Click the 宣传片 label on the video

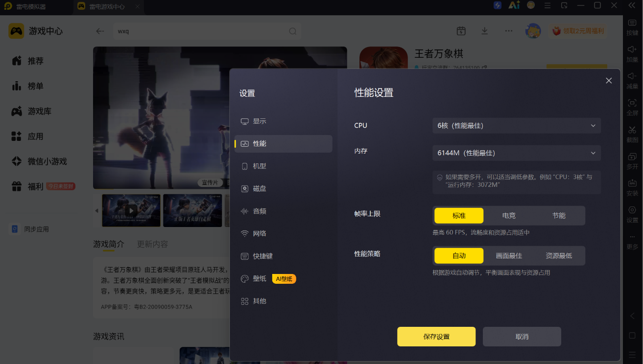pos(210,182)
